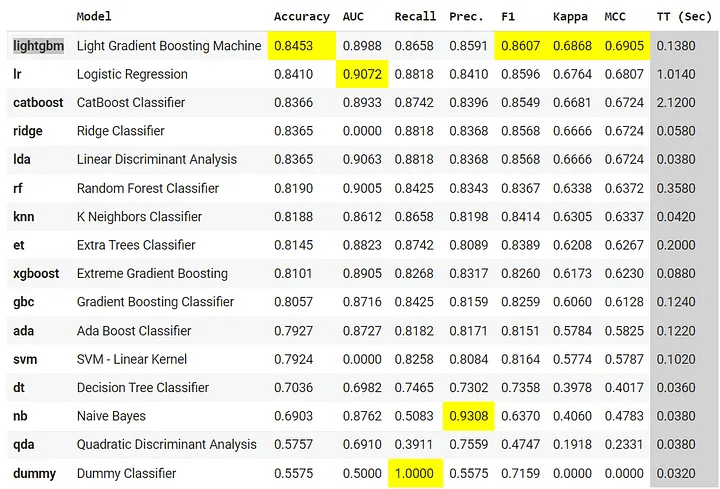Select the gbc row index
Image resolution: width=720 pixels, height=489 pixels.
[x=23, y=302]
